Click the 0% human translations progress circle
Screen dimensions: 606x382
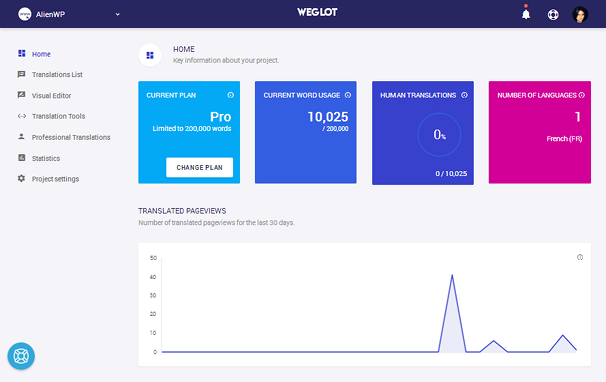[x=439, y=135]
